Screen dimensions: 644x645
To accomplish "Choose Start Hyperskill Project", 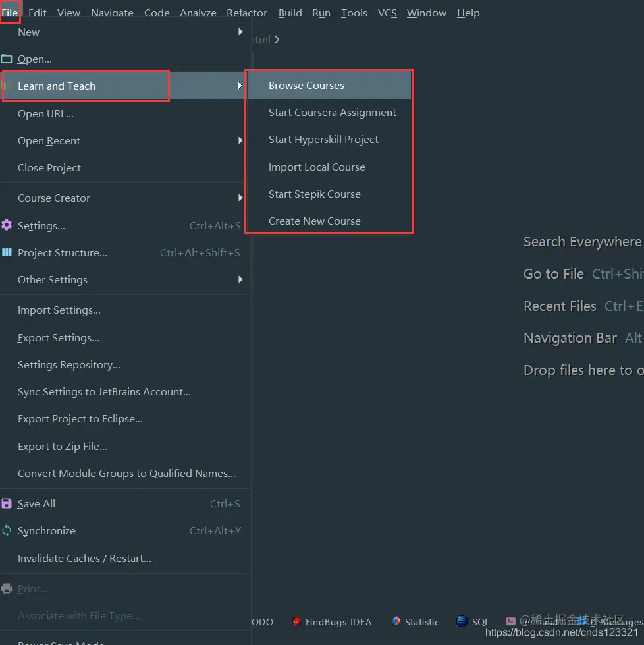I will click(x=329, y=140).
